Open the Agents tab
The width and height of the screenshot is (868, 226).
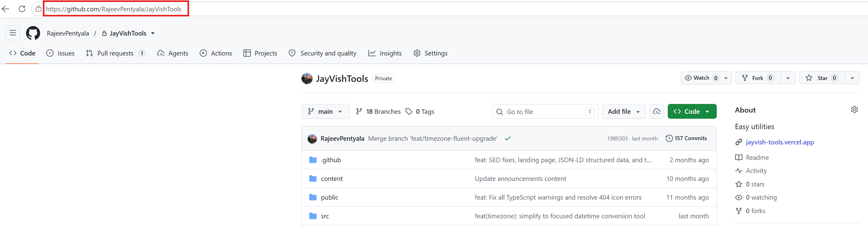pyautogui.click(x=172, y=53)
